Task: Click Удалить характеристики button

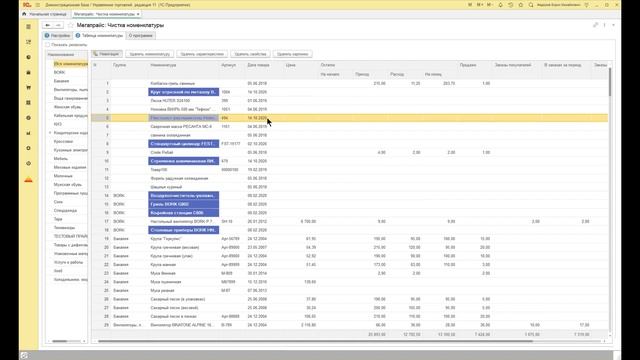Action: coord(202,54)
